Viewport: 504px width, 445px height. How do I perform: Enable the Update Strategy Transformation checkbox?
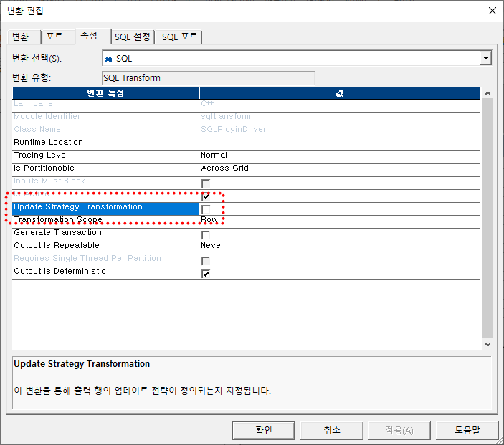(x=206, y=209)
